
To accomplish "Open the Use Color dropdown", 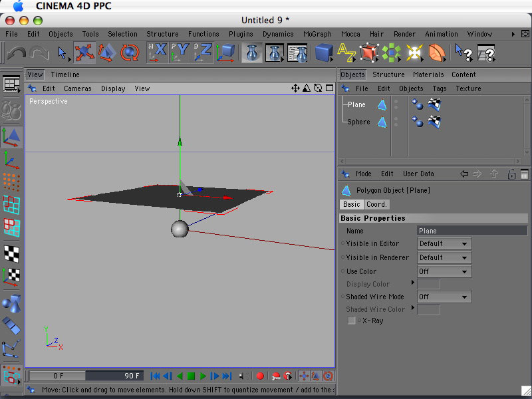I will coord(444,272).
